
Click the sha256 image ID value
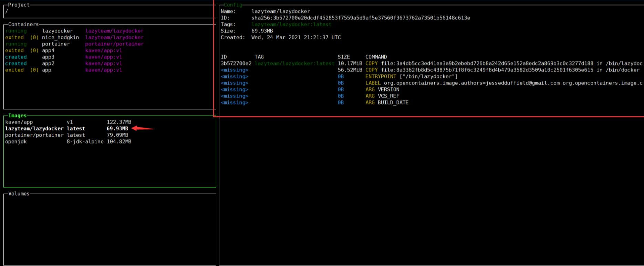(x=361, y=18)
